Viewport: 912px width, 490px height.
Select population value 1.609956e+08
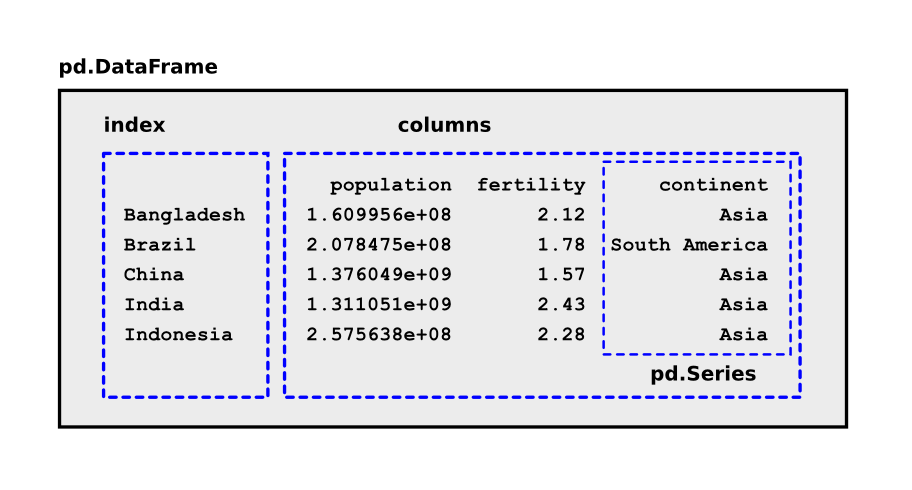click(x=379, y=215)
